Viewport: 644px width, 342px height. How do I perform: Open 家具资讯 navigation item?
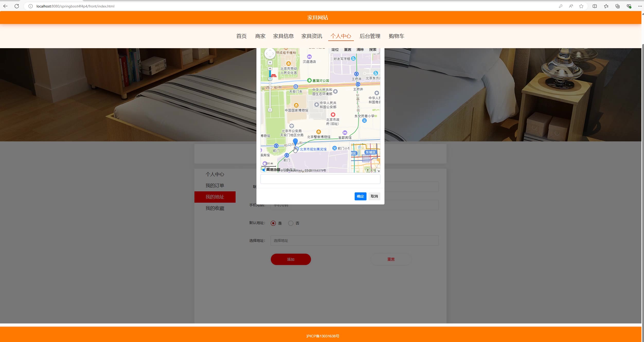click(x=312, y=36)
